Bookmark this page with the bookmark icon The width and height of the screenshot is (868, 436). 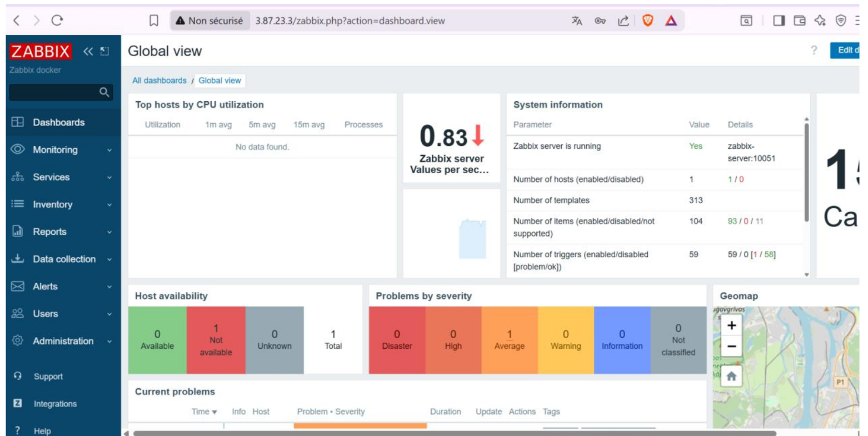pyautogui.click(x=154, y=21)
